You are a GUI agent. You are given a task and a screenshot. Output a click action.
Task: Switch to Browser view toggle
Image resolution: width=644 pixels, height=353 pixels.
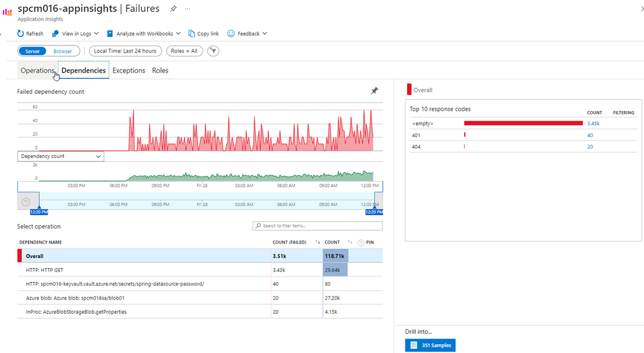(x=63, y=51)
